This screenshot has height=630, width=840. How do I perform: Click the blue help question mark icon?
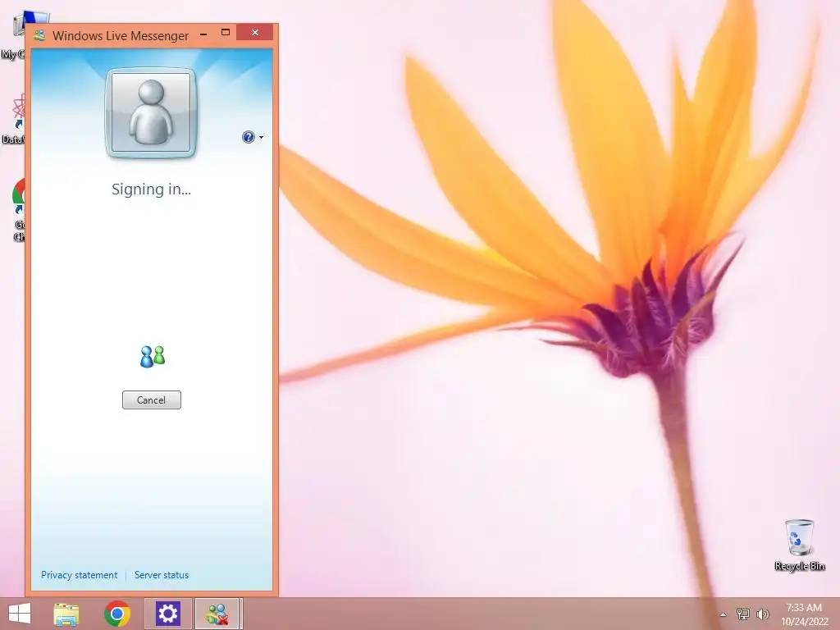pyautogui.click(x=248, y=137)
